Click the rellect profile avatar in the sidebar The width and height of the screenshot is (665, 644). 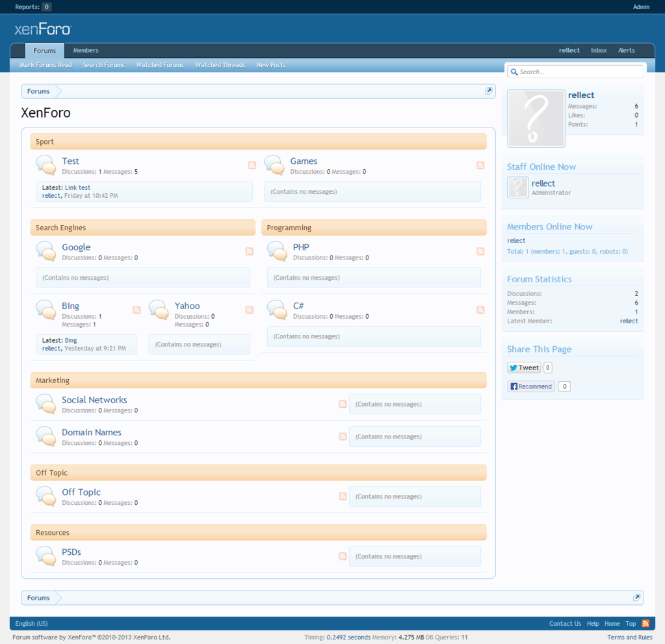coord(536,118)
